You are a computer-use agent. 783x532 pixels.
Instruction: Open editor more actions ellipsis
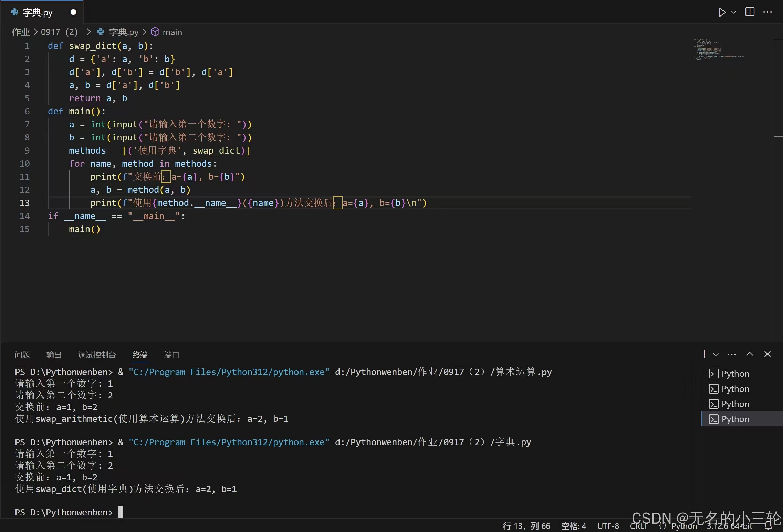pos(768,12)
